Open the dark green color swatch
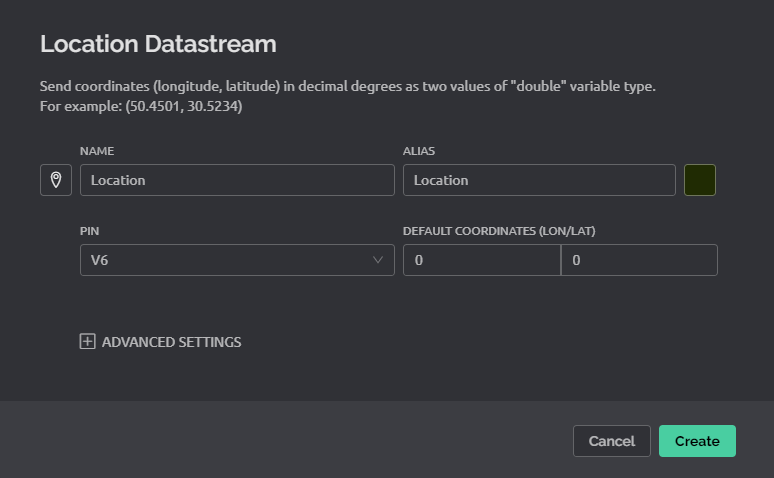Viewport: 774px width, 478px height. point(699,180)
